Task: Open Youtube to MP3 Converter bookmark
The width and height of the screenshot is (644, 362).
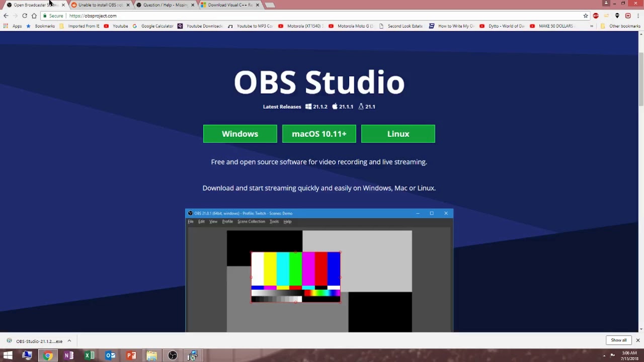Action: pos(251,26)
